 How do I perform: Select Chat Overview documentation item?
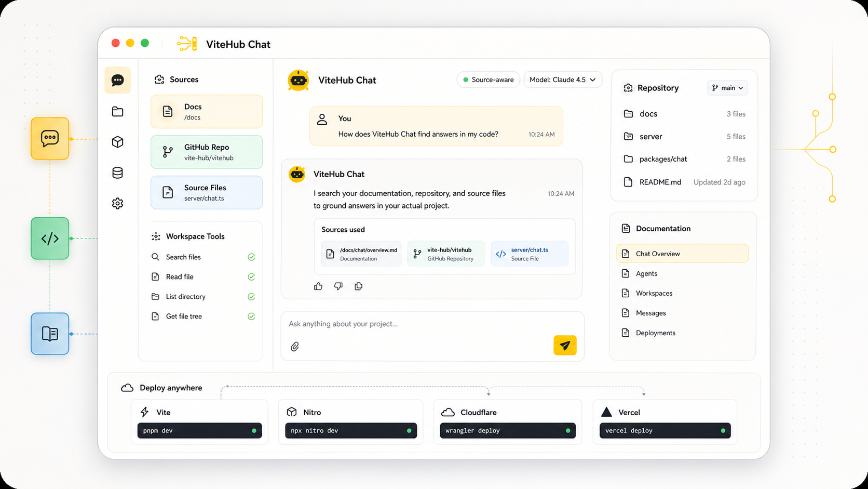pos(682,254)
